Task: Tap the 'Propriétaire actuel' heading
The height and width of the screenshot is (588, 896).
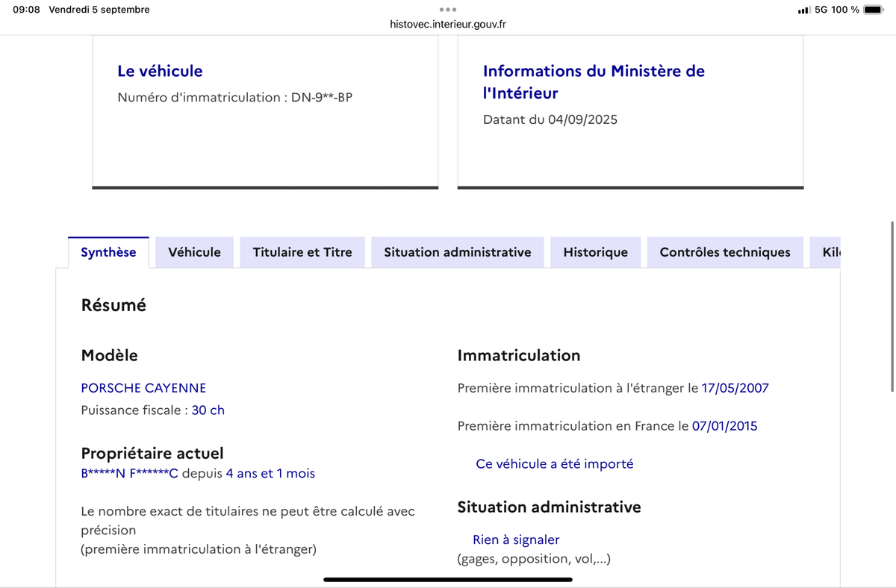Action: pos(152,453)
